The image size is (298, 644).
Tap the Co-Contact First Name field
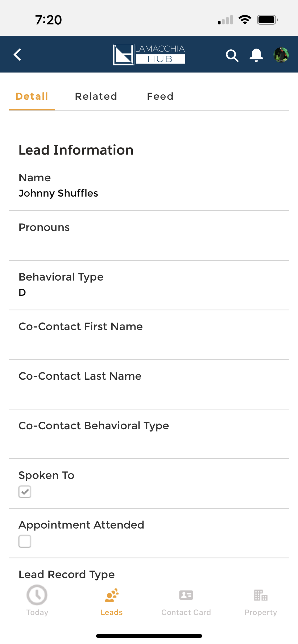click(149, 335)
